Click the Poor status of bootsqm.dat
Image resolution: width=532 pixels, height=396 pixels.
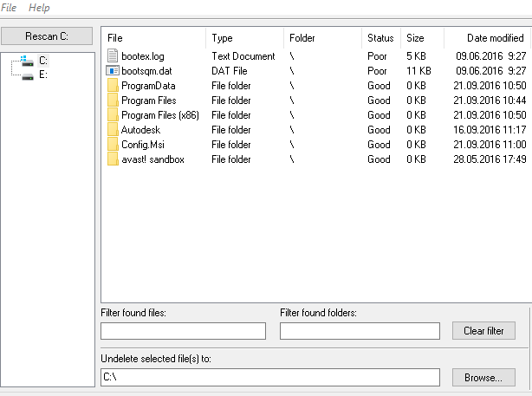tap(377, 71)
